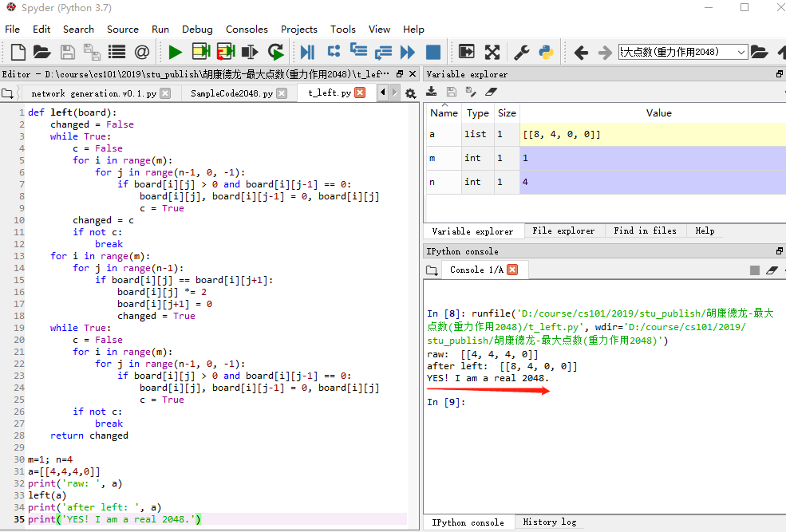The height and width of the screenshot is (532, 786).
Task: Import data into Variable explorer
Action: click(431, 92)
